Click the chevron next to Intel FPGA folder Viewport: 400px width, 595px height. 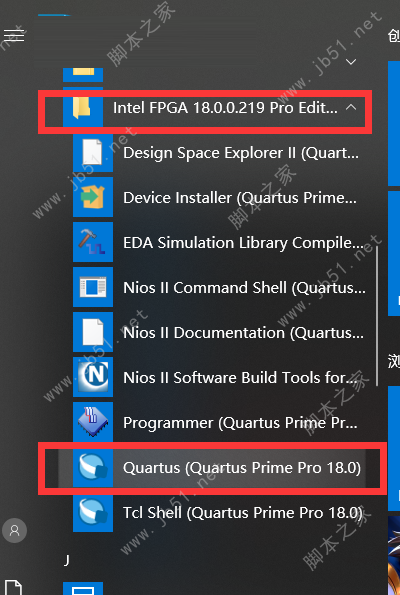pos(351,108)
